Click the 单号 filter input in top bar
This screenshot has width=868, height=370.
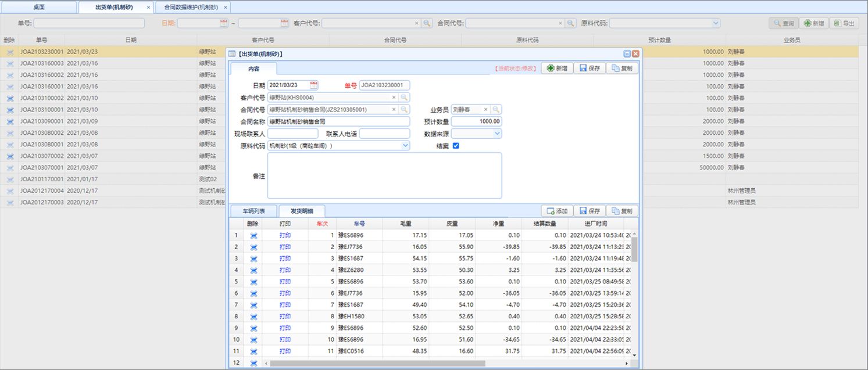(89, 23)
